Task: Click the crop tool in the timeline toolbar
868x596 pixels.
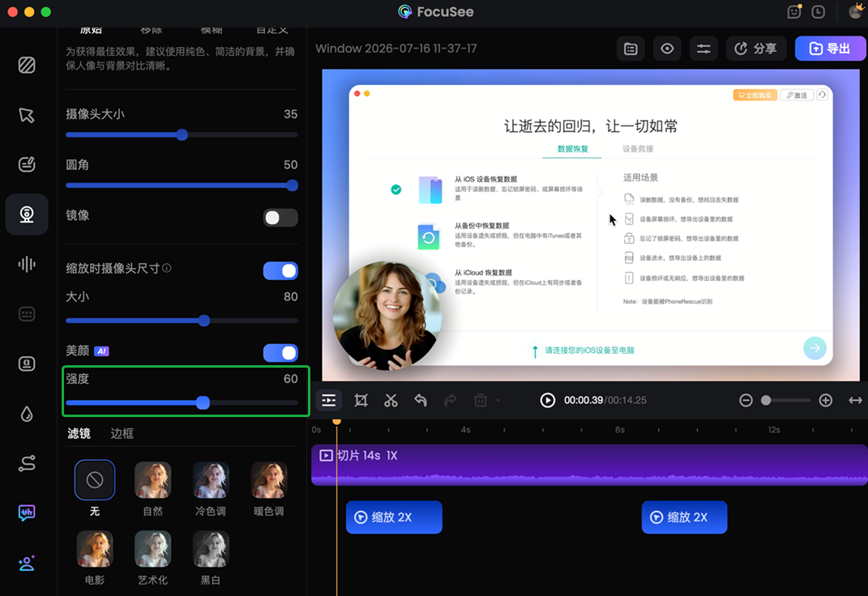Action: pos(361,400)
